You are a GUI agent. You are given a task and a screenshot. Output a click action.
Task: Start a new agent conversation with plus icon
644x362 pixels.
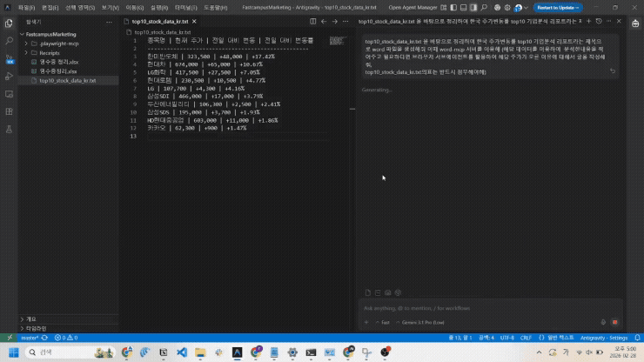coord(588,21)
